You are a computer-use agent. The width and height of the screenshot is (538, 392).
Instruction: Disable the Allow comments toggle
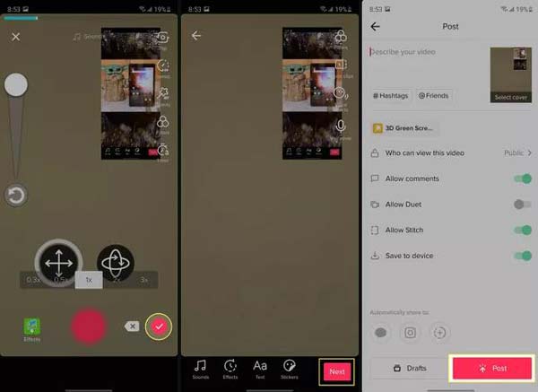click(x=521, y=179)
